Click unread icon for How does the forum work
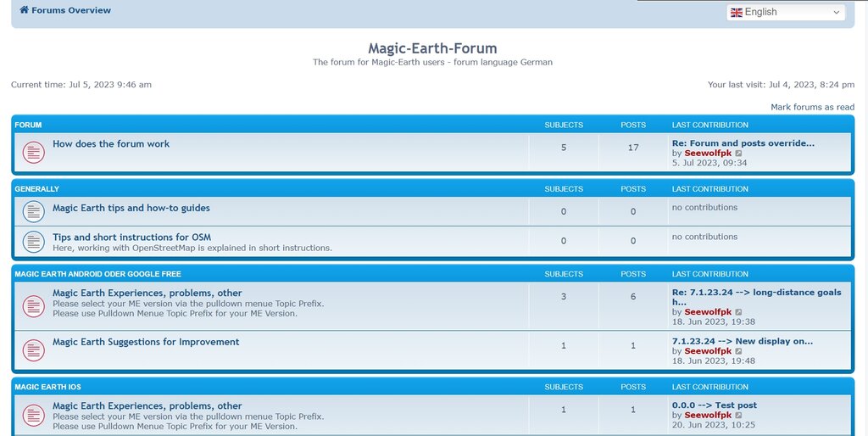 (x=33, y=153)
